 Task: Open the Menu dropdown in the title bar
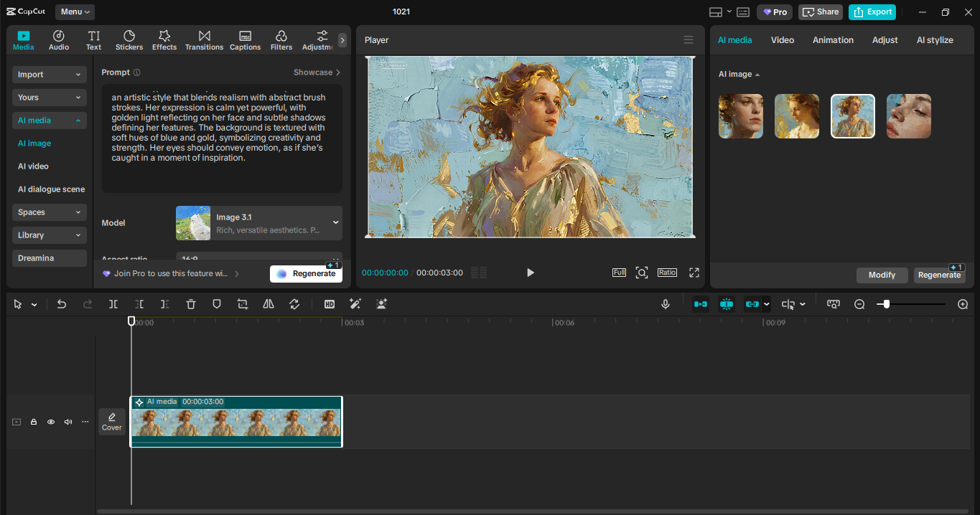(74, 11)
